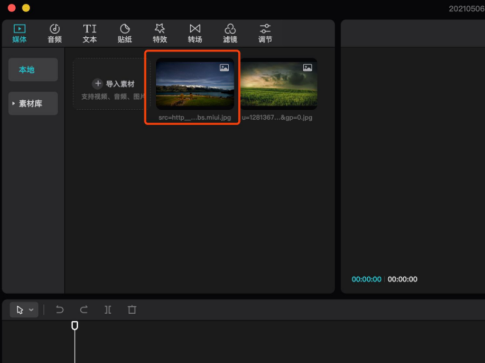Undo the last action

pyautogui.click(x=60, y=310)
